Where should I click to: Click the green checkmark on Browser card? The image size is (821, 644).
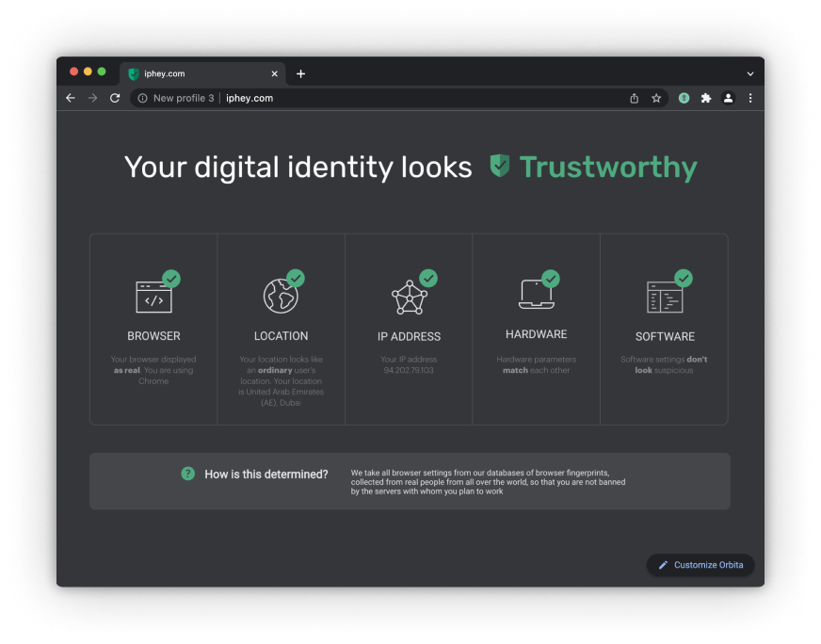point(171,279)
